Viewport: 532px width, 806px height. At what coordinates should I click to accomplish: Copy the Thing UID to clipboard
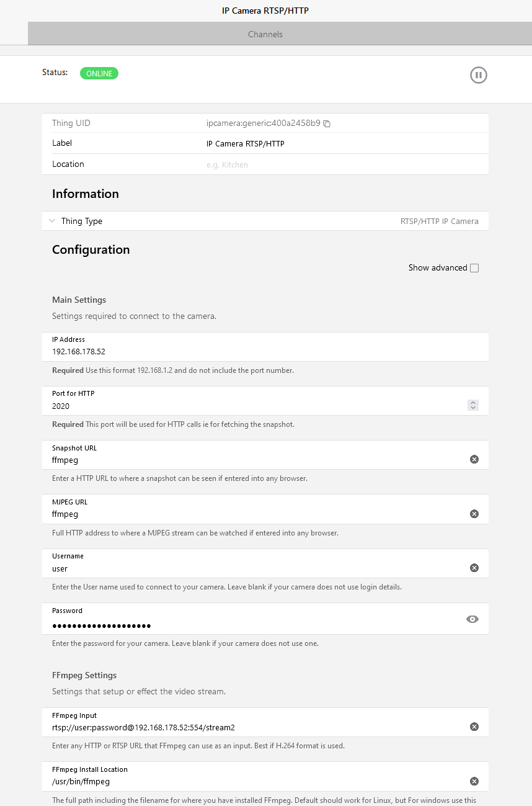tap(327, 123)
